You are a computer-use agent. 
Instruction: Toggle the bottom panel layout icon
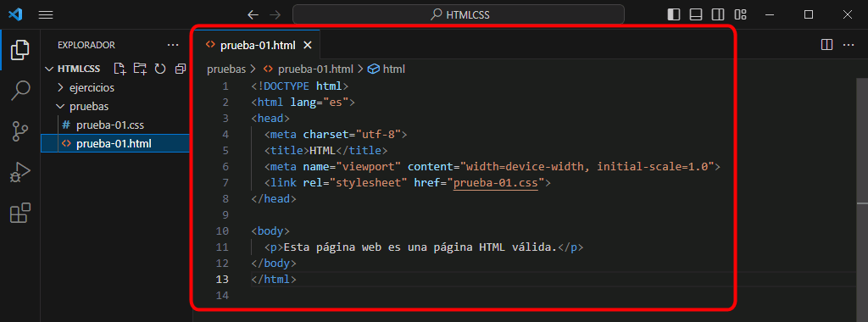pyautogui.click(x=696, y=15)
